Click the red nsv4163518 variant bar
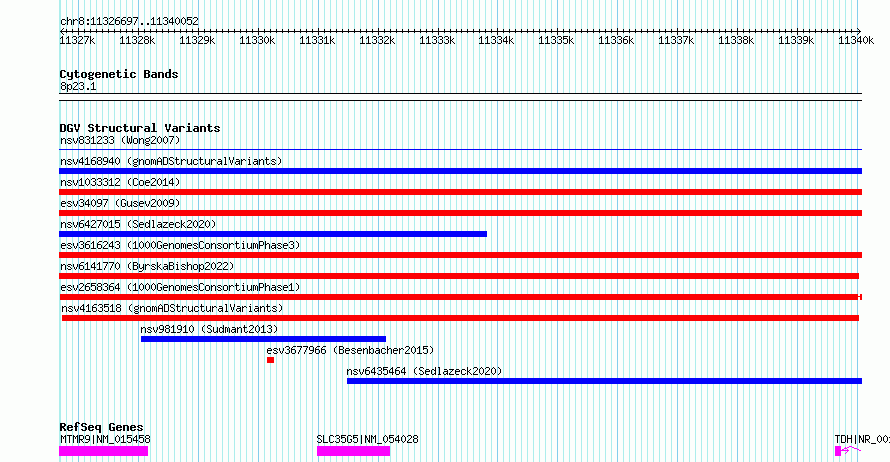Image resolution: width=890 pixels, height=462 pixels. click(460, 318)
